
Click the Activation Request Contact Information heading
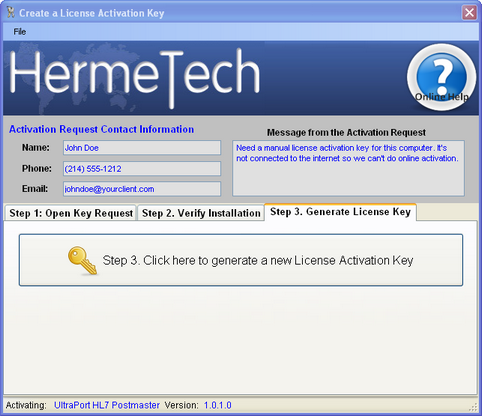[101, 129]
